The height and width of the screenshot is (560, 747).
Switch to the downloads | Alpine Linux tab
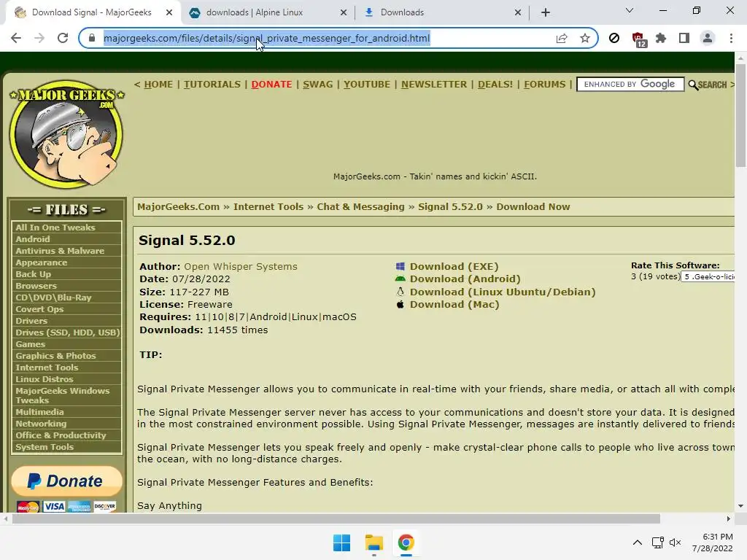point(268,12)
